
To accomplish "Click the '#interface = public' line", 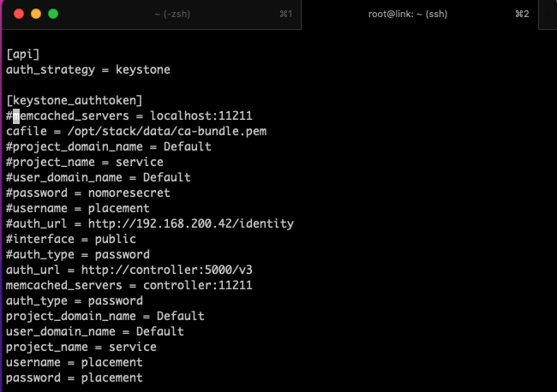I will tap(71, 239).
